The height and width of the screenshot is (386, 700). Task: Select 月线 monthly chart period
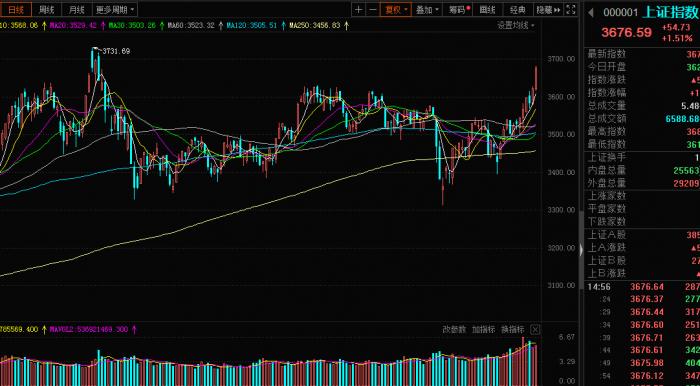[x=77, y=9]
